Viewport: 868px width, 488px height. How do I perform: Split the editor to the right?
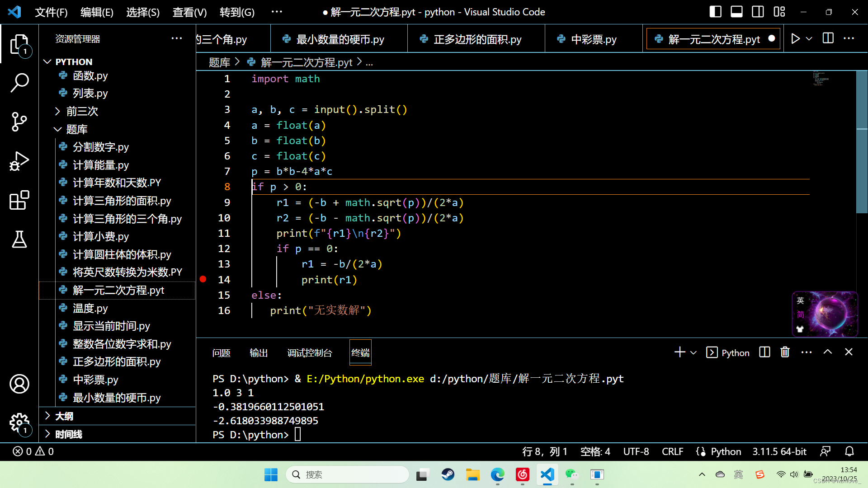tap(828, 39)
